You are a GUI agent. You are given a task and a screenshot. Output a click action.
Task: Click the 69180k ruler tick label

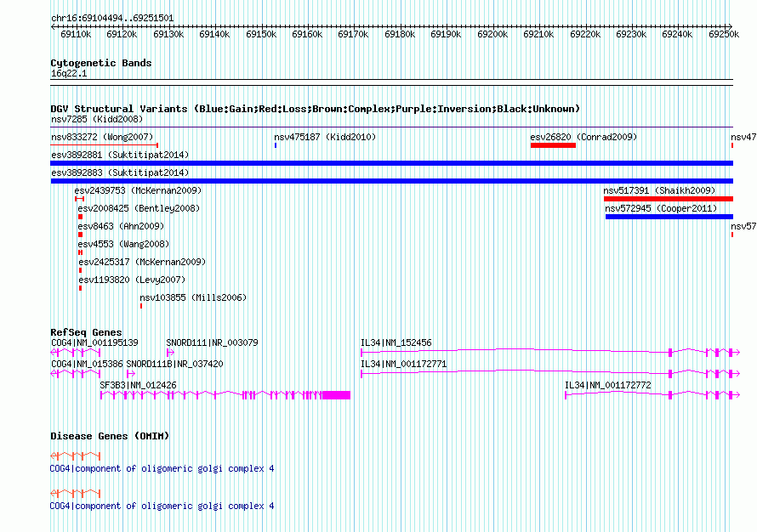[x=400, y=35]
